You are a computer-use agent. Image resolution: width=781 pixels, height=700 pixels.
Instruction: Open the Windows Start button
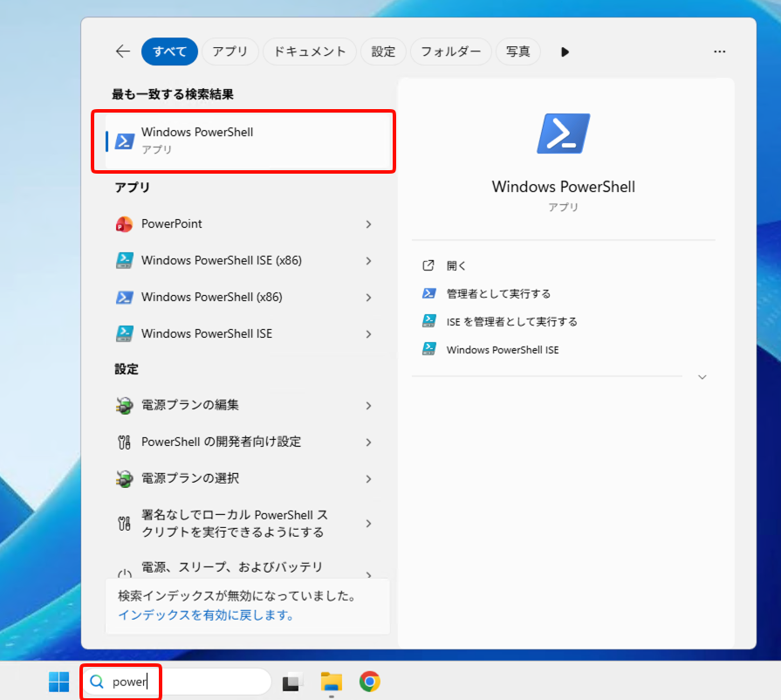[58, 682]
